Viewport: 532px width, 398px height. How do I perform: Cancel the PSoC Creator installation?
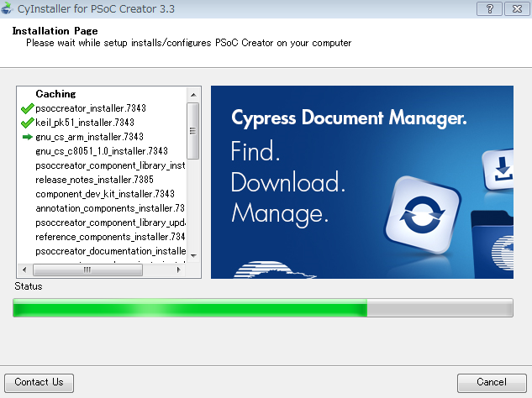492,383
